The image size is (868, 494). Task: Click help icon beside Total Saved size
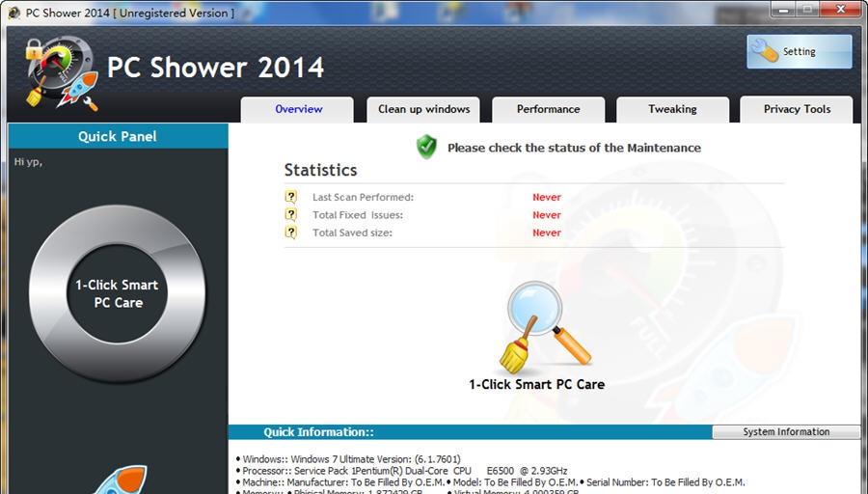tap(290, 233)
